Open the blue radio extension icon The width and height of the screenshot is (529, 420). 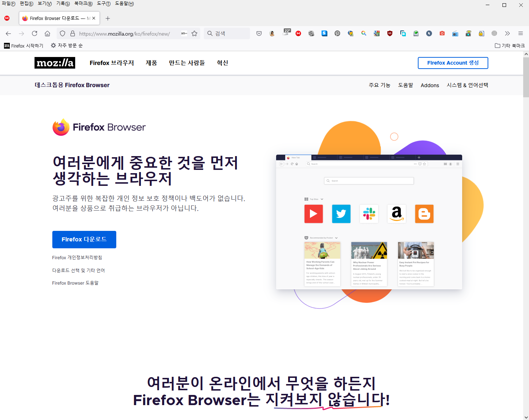click(455, 33)
